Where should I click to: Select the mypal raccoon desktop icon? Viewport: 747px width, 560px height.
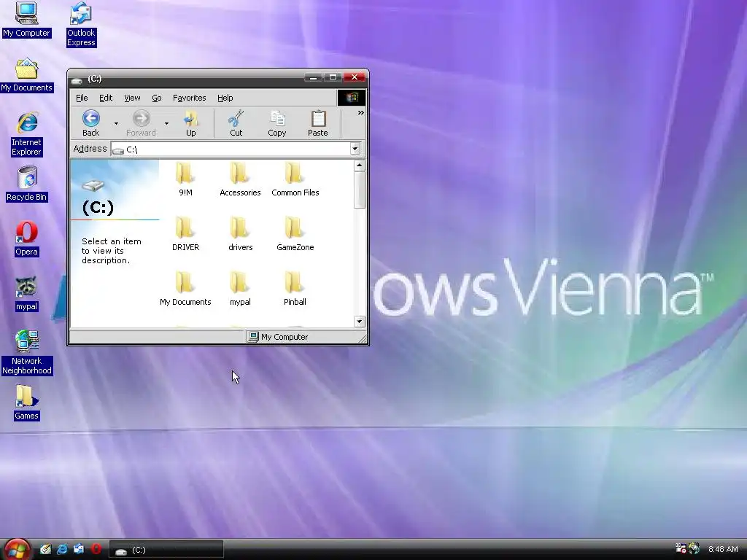pyautogui.click(x=26, y=294)
